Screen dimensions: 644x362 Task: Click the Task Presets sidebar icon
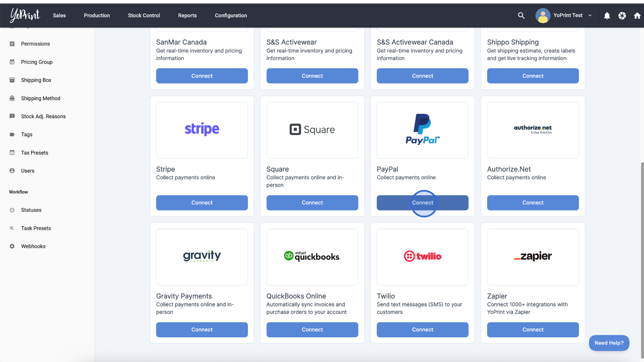pyautogui.click(x=12, y=228)
